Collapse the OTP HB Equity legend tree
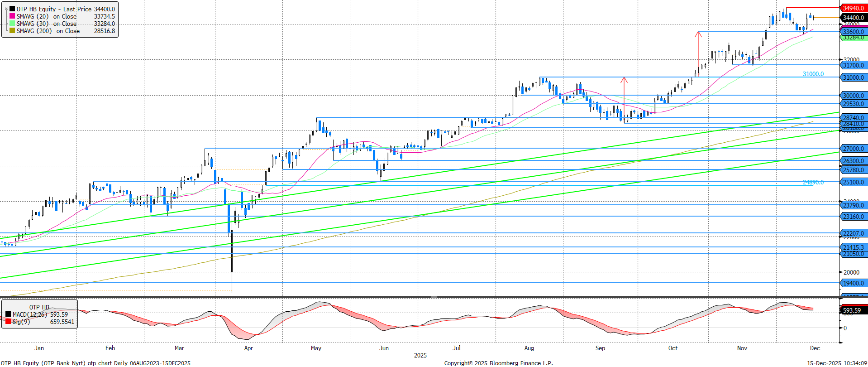 pos(6,9)
